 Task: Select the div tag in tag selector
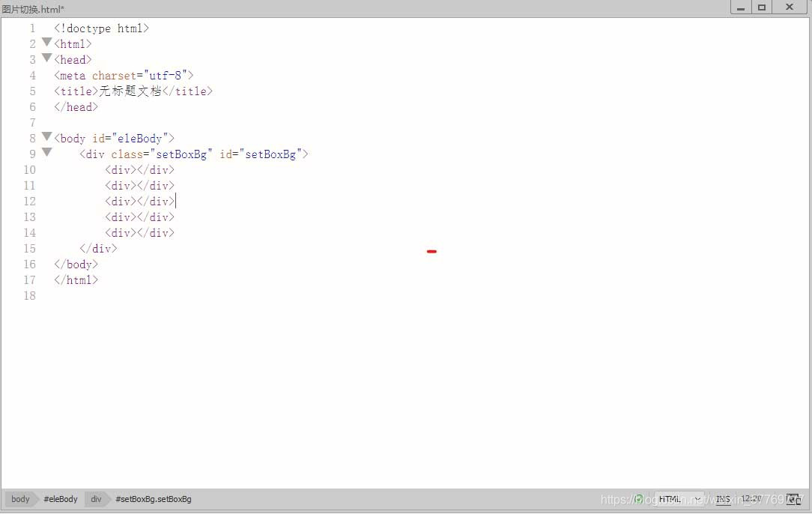coord(97,499)
